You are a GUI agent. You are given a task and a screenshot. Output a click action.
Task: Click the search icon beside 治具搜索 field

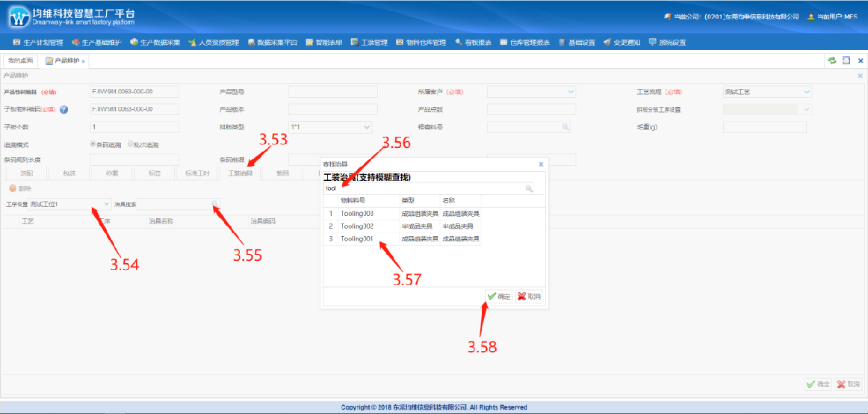point(216,204)
